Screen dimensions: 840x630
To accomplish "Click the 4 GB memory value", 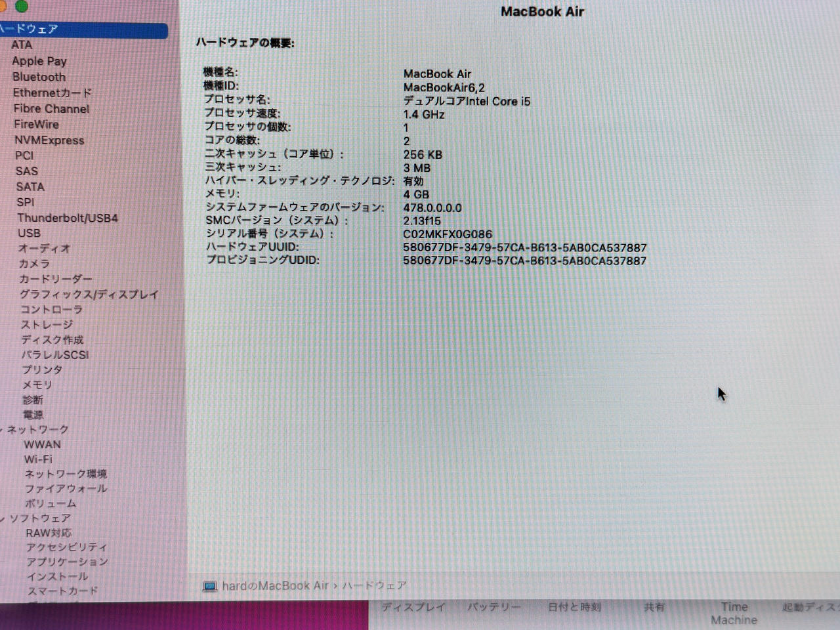I will (x=416, y=194).
